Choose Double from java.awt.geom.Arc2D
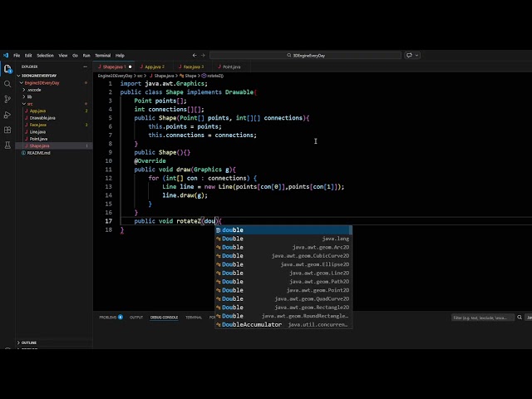 click(x=283, y=248)
